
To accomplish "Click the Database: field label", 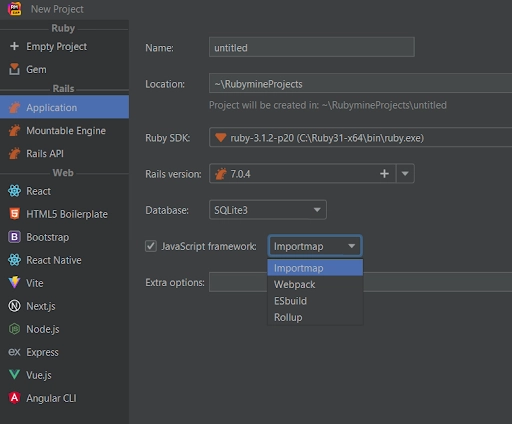I will click(167, 210).
